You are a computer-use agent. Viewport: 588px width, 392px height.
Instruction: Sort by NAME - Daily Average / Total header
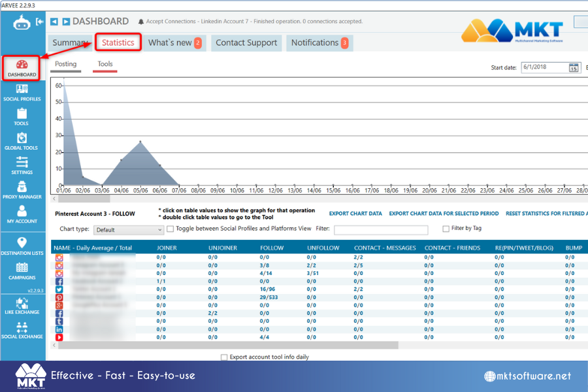[x=93, y=248]
